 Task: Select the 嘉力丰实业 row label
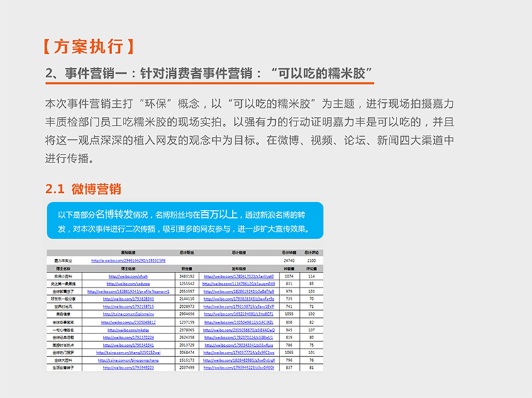coord(64,261)
